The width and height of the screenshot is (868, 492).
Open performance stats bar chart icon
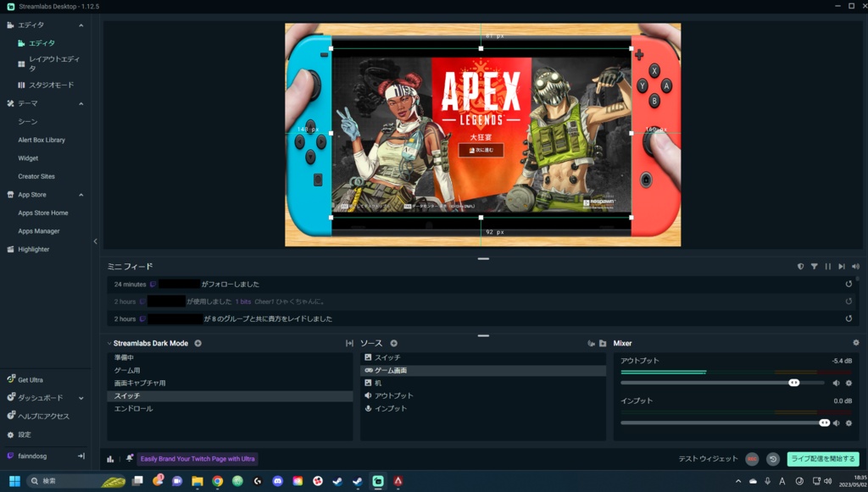[110, 459]
